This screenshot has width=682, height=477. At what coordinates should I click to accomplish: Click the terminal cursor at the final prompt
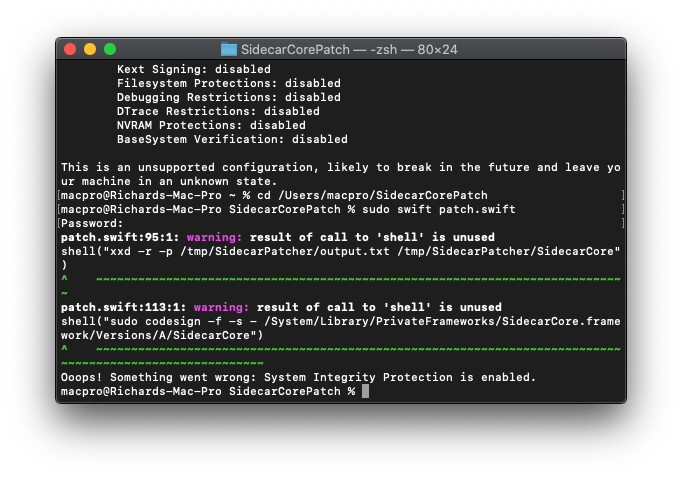(365, 391)
